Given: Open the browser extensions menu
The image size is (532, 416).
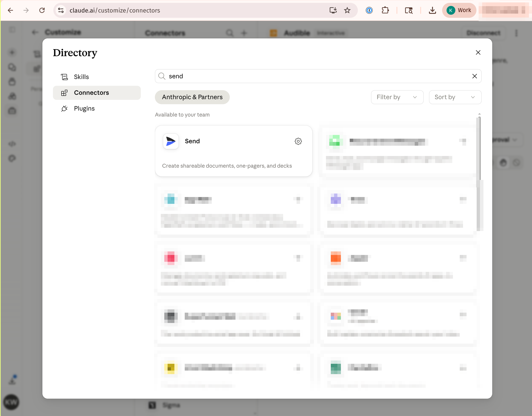Looking at the screenshot, I should pos(385,10).
